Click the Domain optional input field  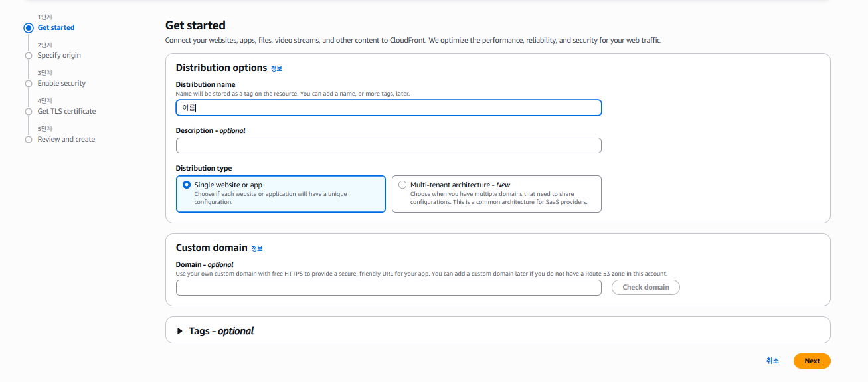[x=389, y=288]
